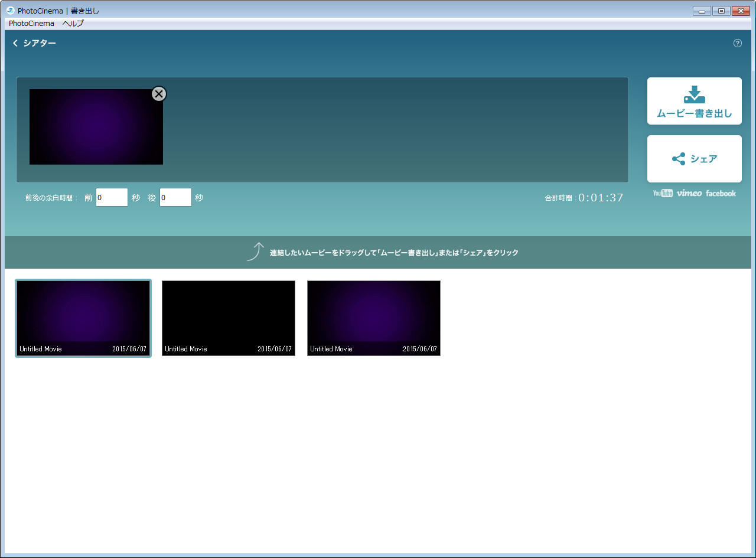Viewport: 756px width, 558px height.
Task: Focus the 後 margin seconds field
Action: point(175,197)
